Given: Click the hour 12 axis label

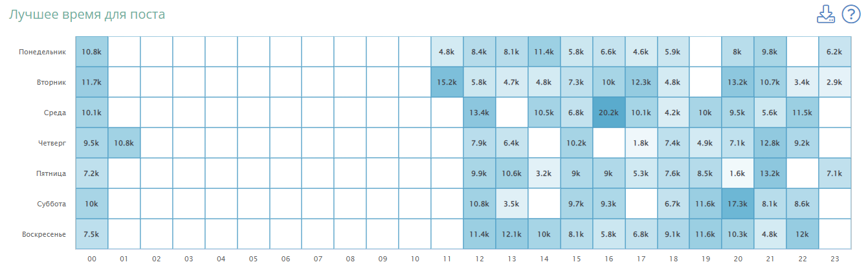Looking at the screenshot, I should tap(480, 259).
